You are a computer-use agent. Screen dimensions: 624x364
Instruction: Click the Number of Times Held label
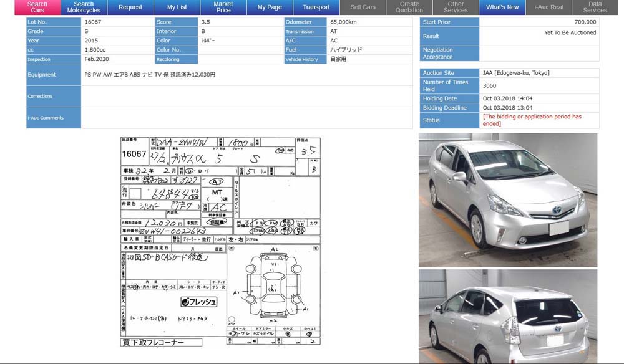pyautogui.click(x=449, y=85)
